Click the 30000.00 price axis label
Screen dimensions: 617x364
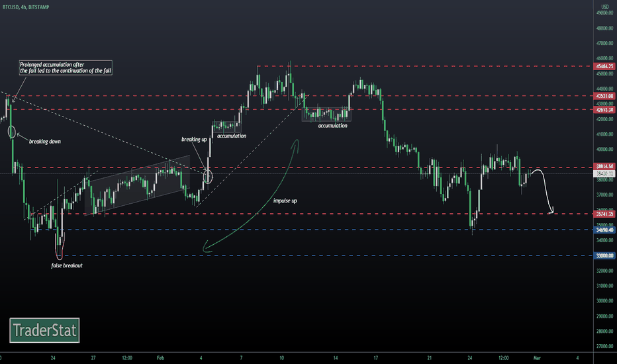coord(605,301)
